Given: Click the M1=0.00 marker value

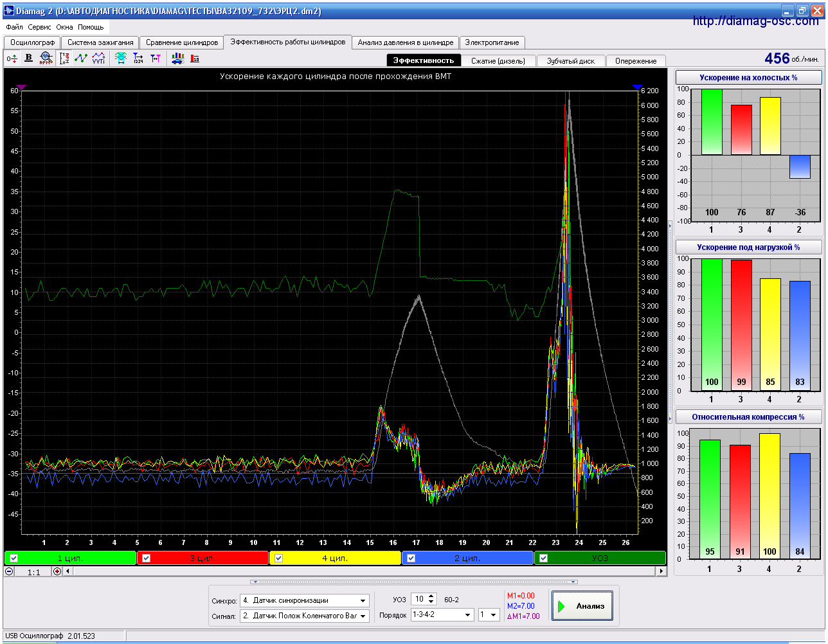Looking at the screenshot, I should point(521,596).
